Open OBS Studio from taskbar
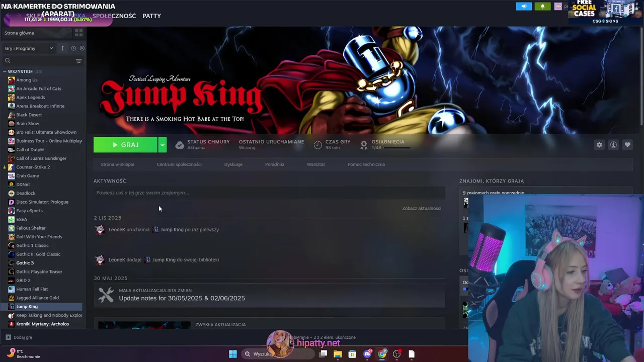 pyautogui.click(x=397, y=354)
